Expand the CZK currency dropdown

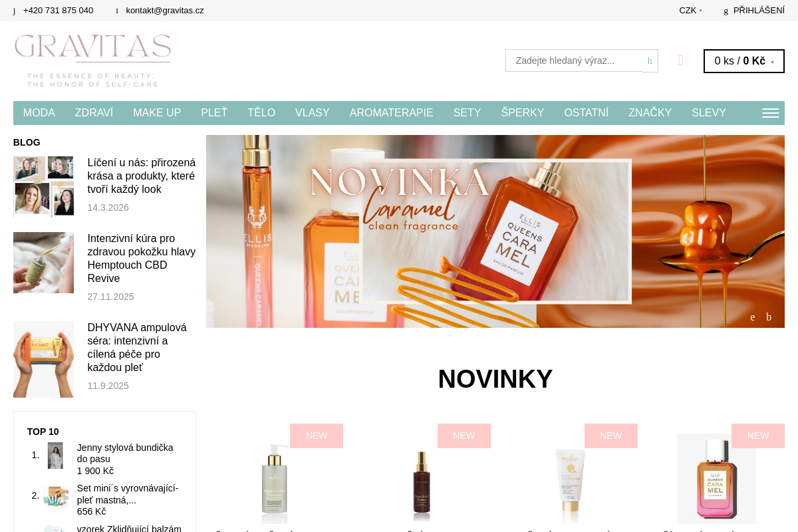(x=690, y=11)
